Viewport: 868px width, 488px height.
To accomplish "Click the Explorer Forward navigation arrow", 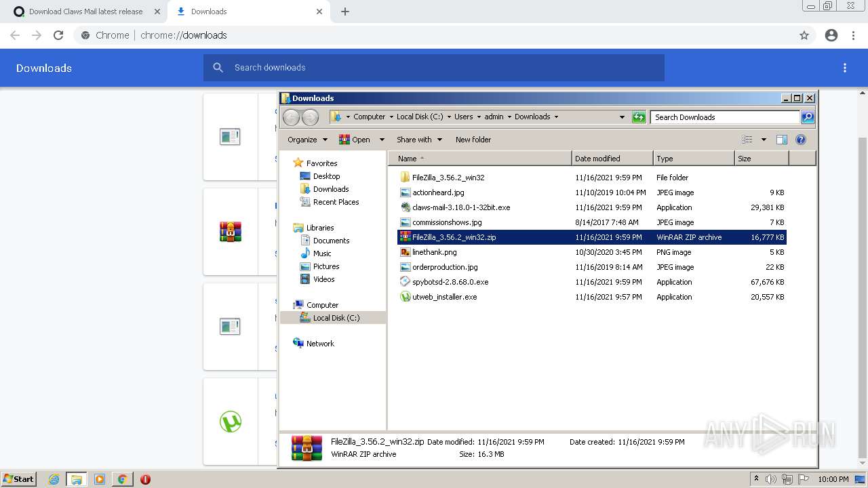I will click(x=310, y=117).
